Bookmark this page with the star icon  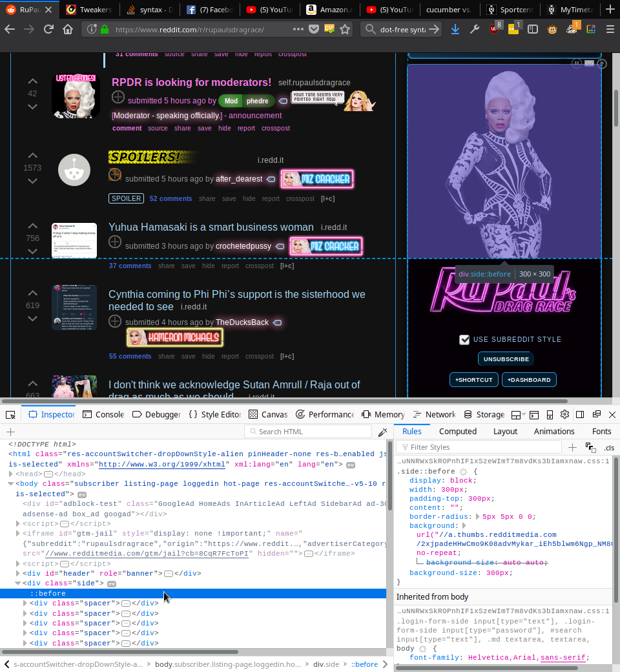346,29
